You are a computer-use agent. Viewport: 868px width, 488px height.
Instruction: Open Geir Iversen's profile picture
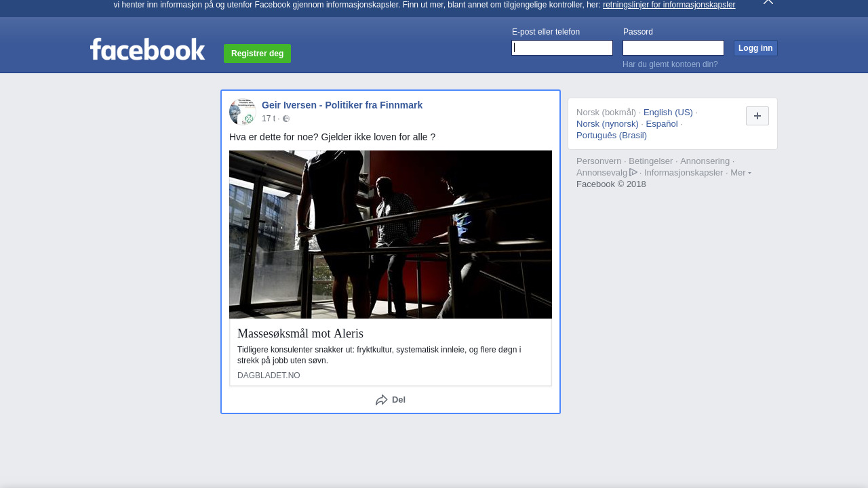243,112
